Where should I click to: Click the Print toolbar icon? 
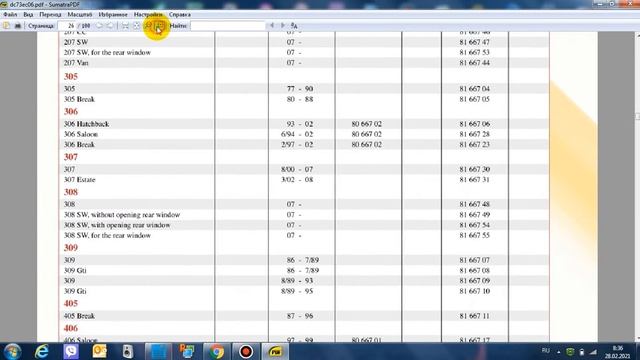(x=18, y=26)
